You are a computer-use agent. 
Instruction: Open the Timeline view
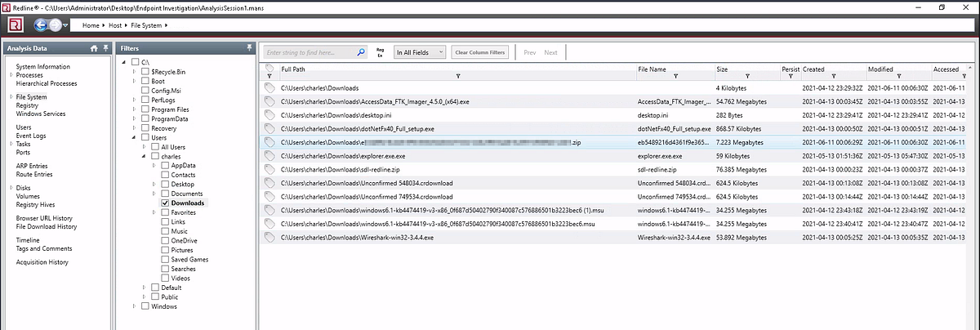[28, 240]
